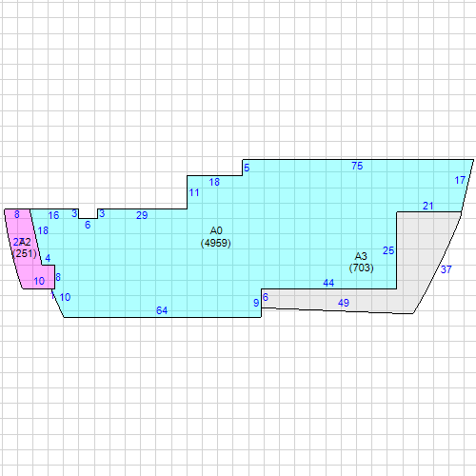Click the 9 dimension label

point(256,303)
